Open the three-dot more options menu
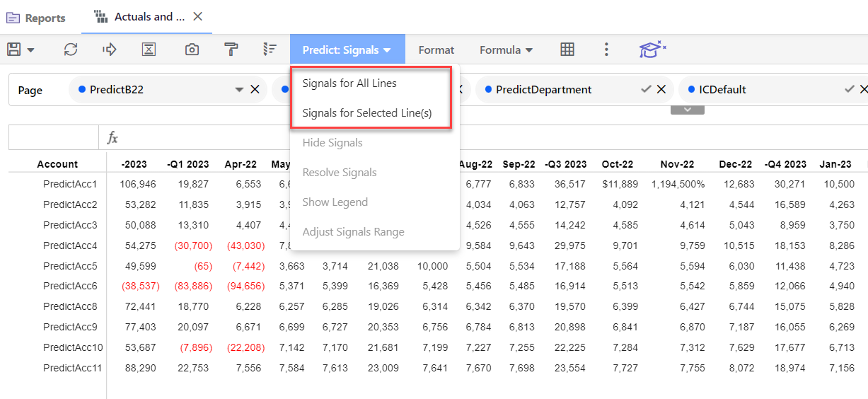868x399 pixels. [x=606, y=50]
